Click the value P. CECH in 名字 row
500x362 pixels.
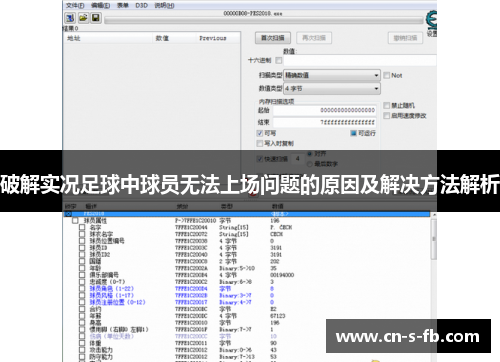[281, 227]
